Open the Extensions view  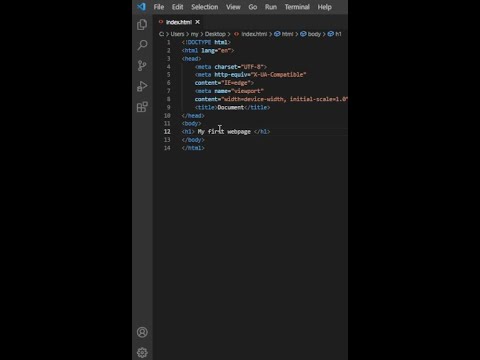142,107
